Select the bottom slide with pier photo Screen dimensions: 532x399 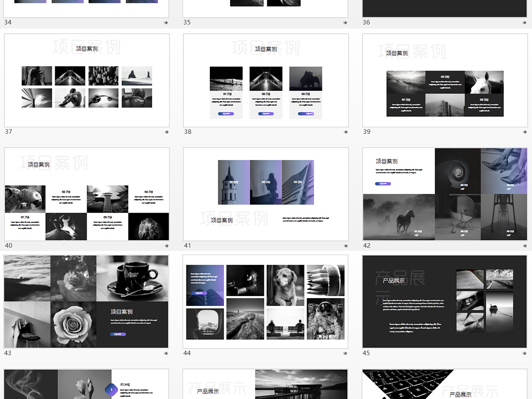click(266, 384)
